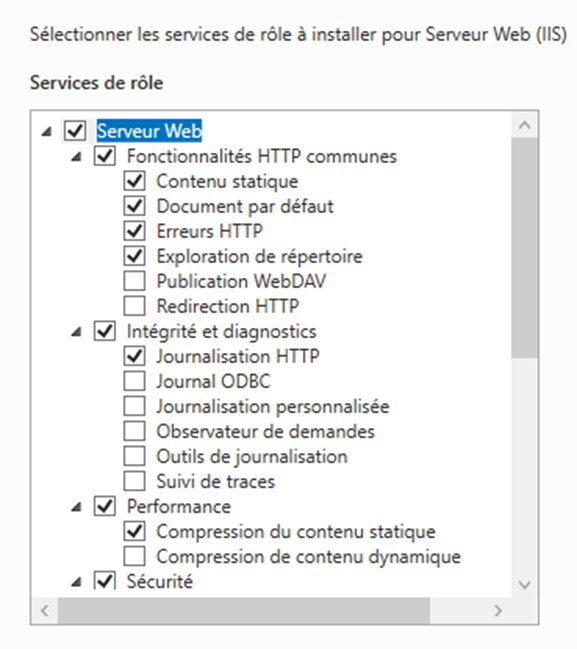
Task: Collapse the Performance group arrow
Action: (x=77, y=507)
